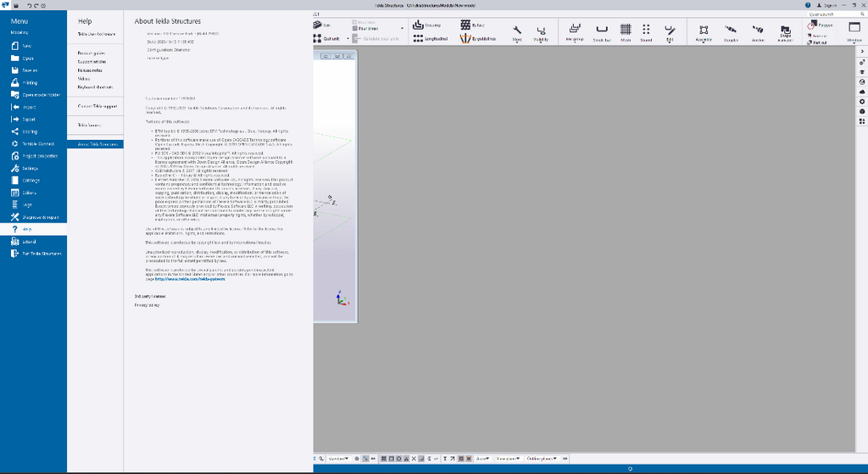Select the Strand tool
Viewport: 868px width, 474px height.
tap(646, 33)
